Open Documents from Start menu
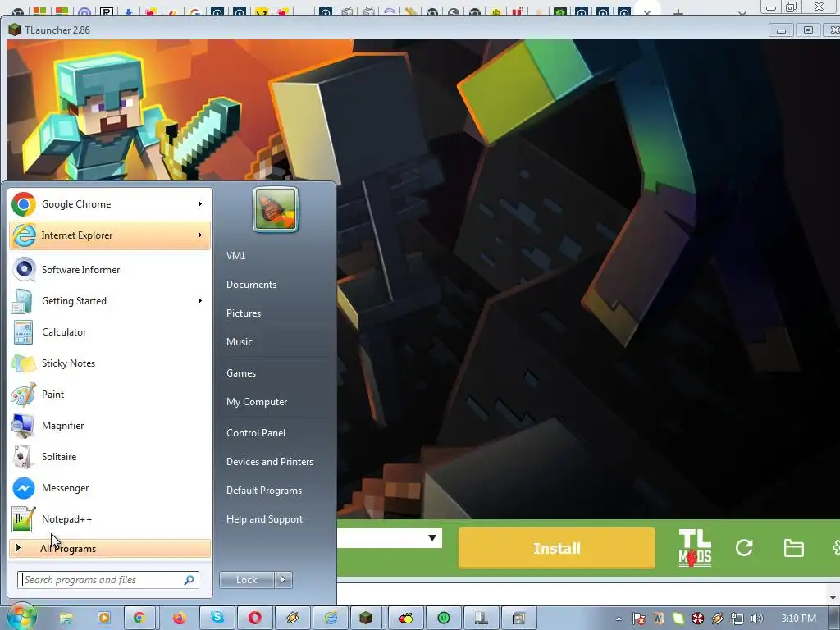Image resolution: width=840 pixels, height=630 pixels. (251, 285)
